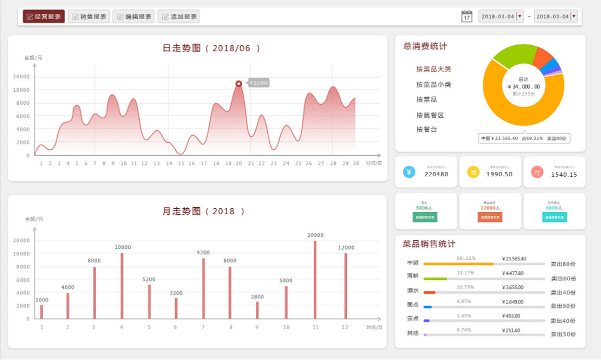Click the green button under 5000人

coord(425,217)
